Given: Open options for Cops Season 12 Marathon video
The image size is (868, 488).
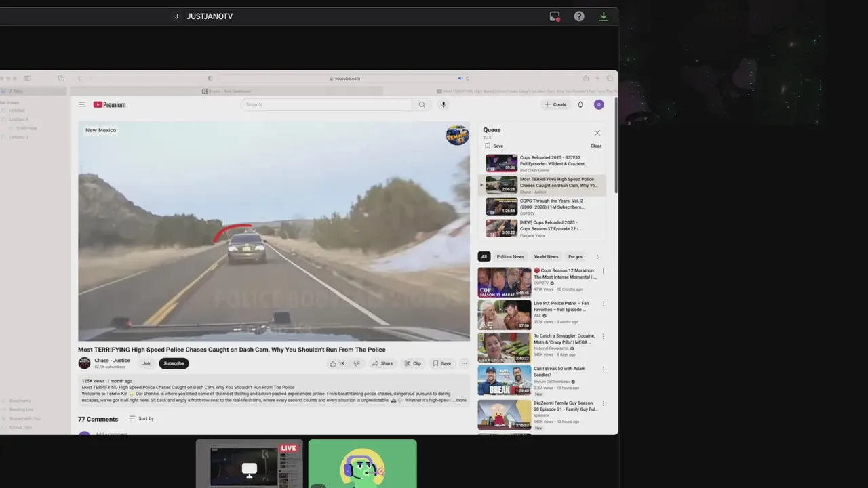Looking at the screenshot, I should [x=604, y=271].
